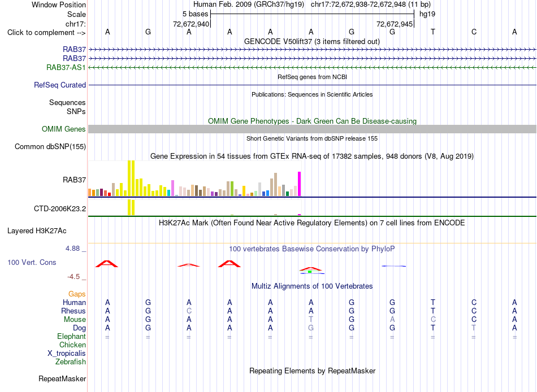Click 'Short Genetic Variants from dbSNP release 155' title
Viewport: 537px width, 392px height.
point(312,138)
